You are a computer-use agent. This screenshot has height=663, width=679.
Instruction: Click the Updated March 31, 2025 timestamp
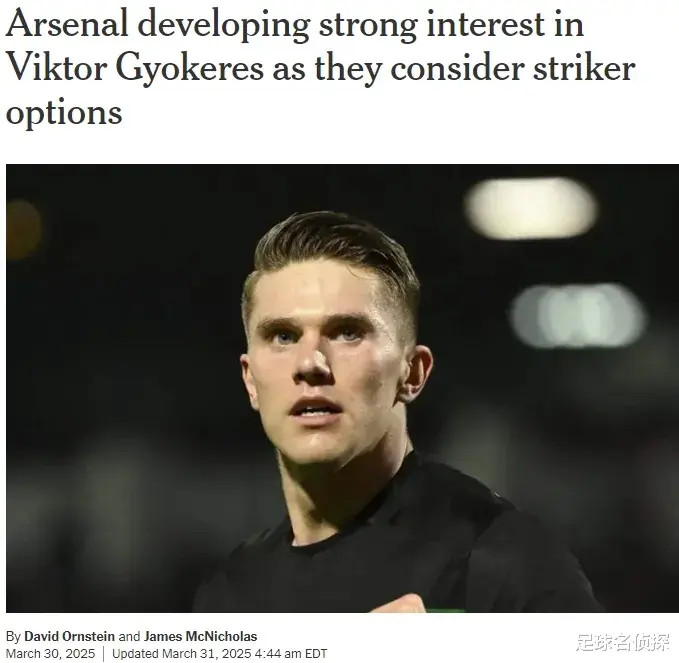point(220,653)
